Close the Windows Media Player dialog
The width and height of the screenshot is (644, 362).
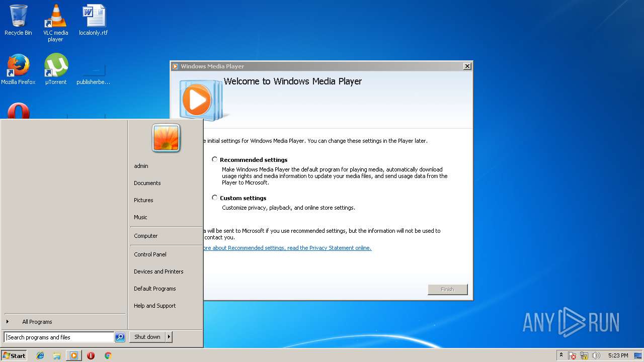pos(467,66)
